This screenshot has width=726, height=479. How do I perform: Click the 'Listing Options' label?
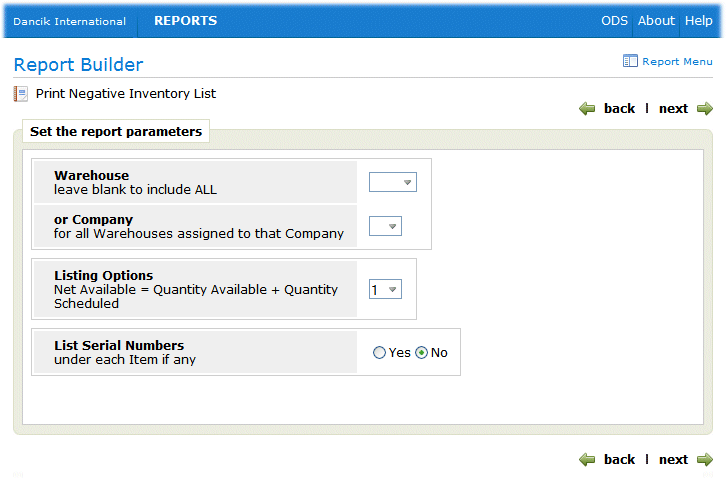104,275
